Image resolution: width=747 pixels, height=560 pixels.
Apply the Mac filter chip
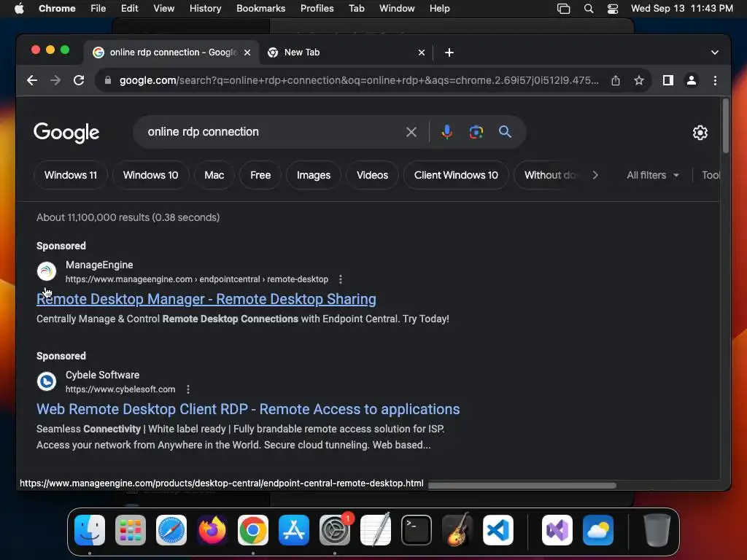coord(214,175)
